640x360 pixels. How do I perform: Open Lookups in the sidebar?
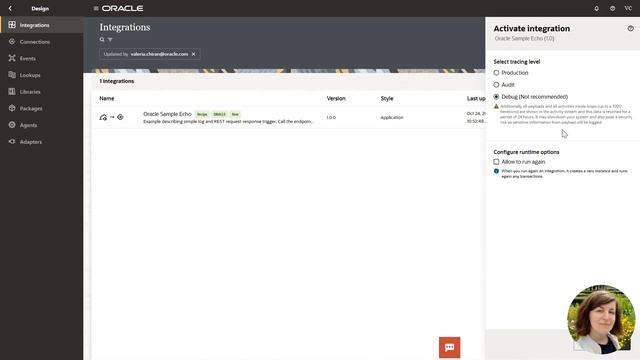[42, 75]
